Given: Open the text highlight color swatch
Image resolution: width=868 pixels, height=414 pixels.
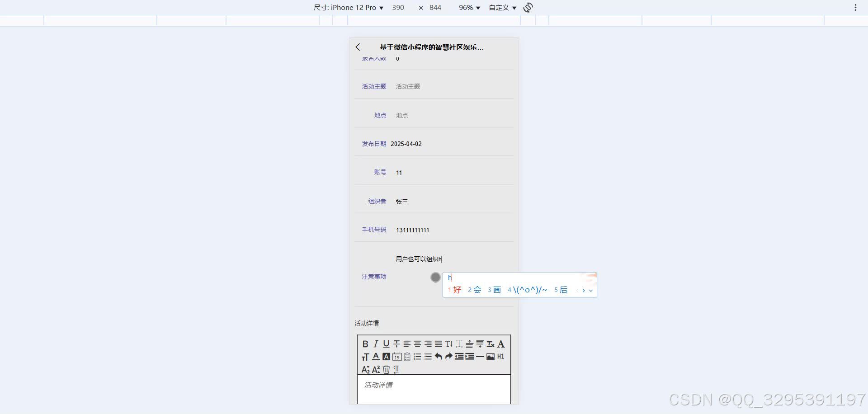Looking at the screenshot, I should (x=387, y=357).
